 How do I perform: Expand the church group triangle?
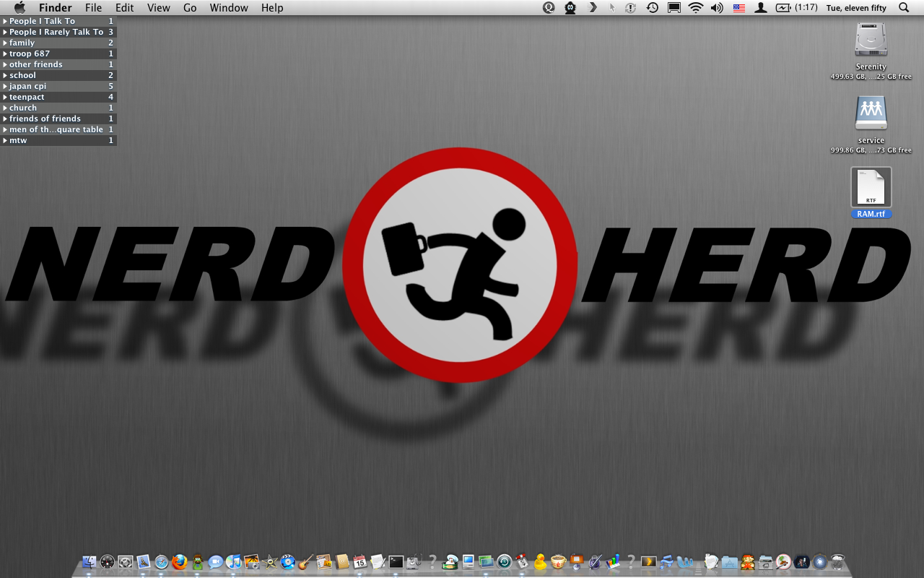5,108
